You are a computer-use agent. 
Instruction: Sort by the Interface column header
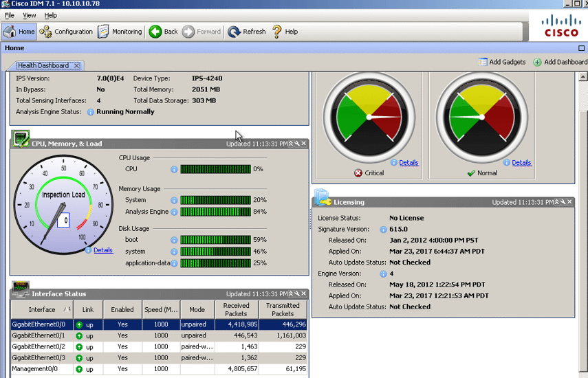click(42, 310)
